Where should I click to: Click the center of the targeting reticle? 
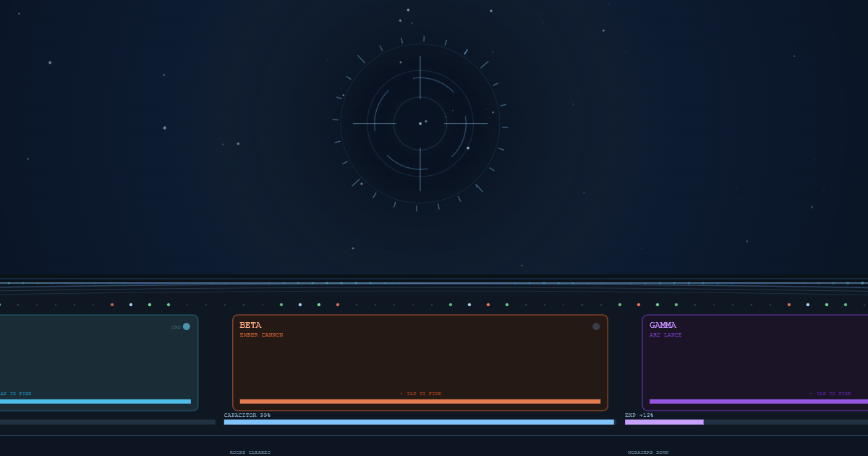[x=420, y=124]
